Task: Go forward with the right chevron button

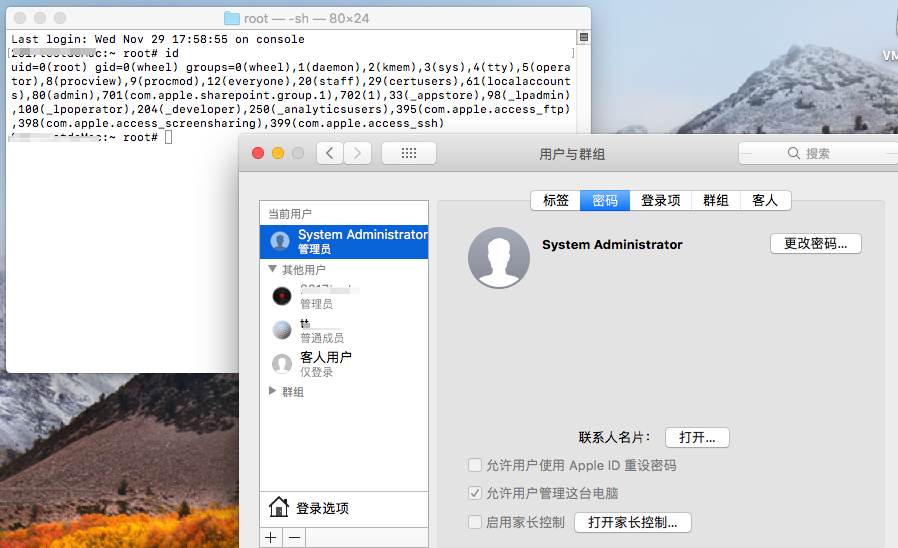Action: pos(357,153)
